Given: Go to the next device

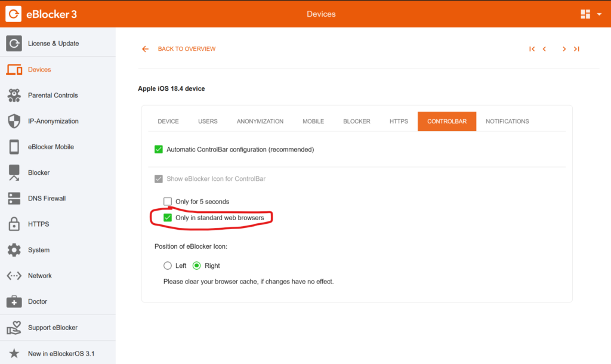Looking at the screenshot, I should pyautogui.click(x=564, y=49).
